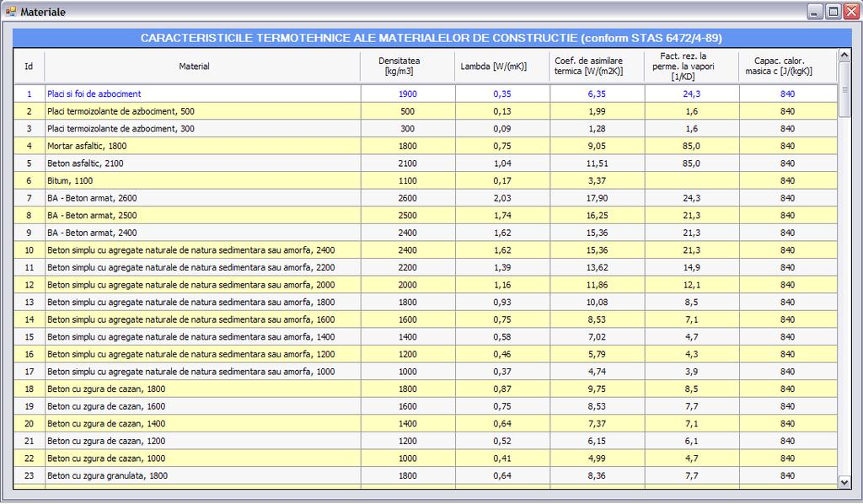This screenshot has height=504, width=863.
Task: Select 'BA - Beton armat, 2400'
Action: 425,233
